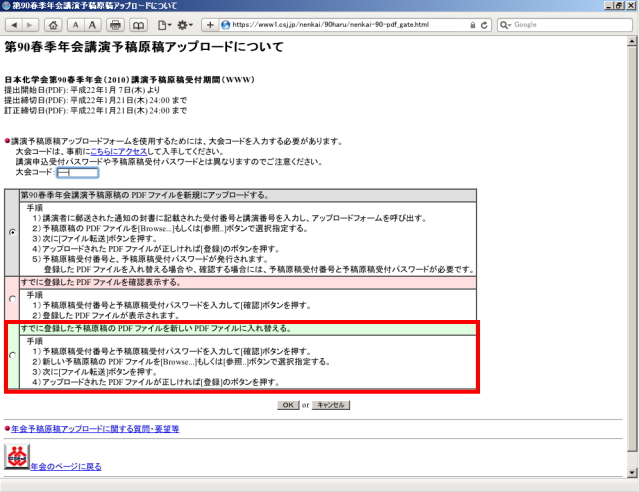
Task: Open the home page icon
Action: point(53,25)
